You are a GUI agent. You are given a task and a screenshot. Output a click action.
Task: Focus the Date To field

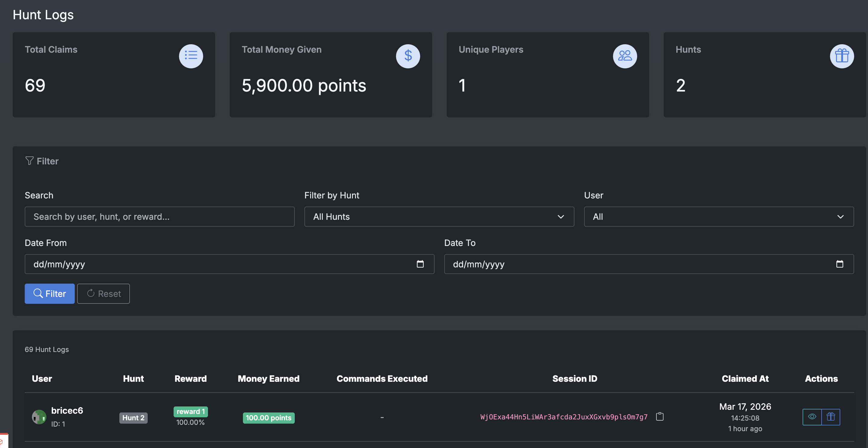click(634, 264)
